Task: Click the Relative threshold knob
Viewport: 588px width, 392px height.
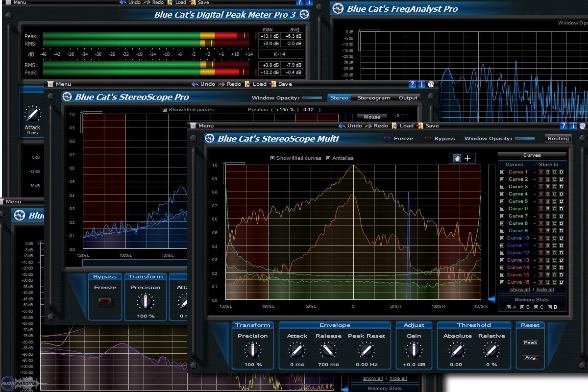Action: coord(491,350)
